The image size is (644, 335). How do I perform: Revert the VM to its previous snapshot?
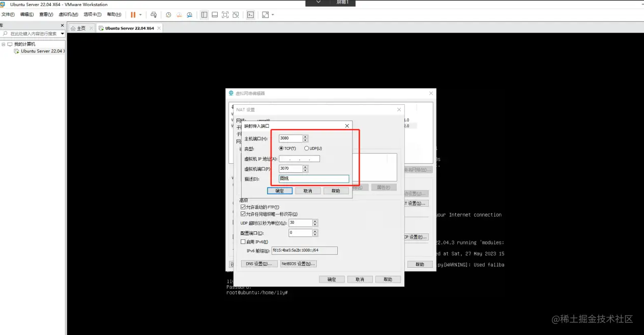pyautogui.click(x=179, y=15)
